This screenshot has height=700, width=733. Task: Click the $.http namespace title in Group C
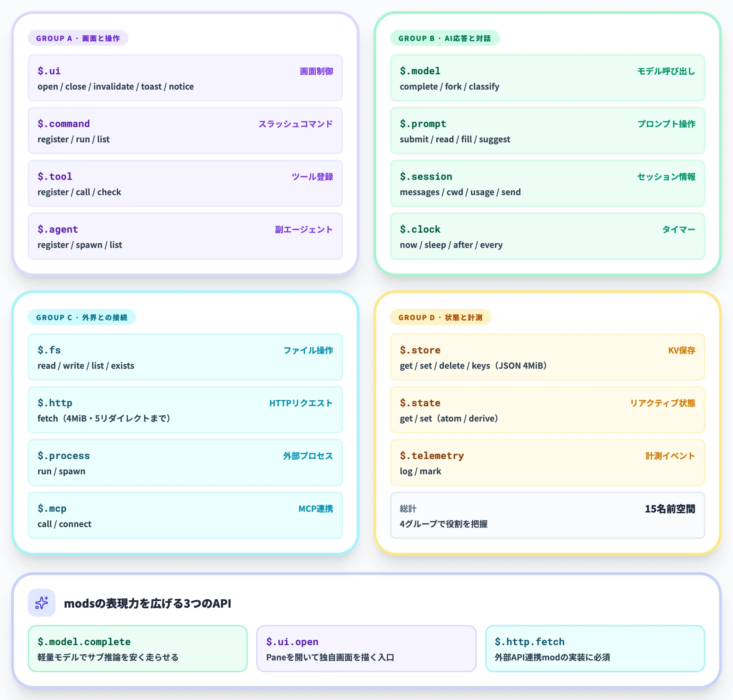pyautogui.click(x=55, y=403)
